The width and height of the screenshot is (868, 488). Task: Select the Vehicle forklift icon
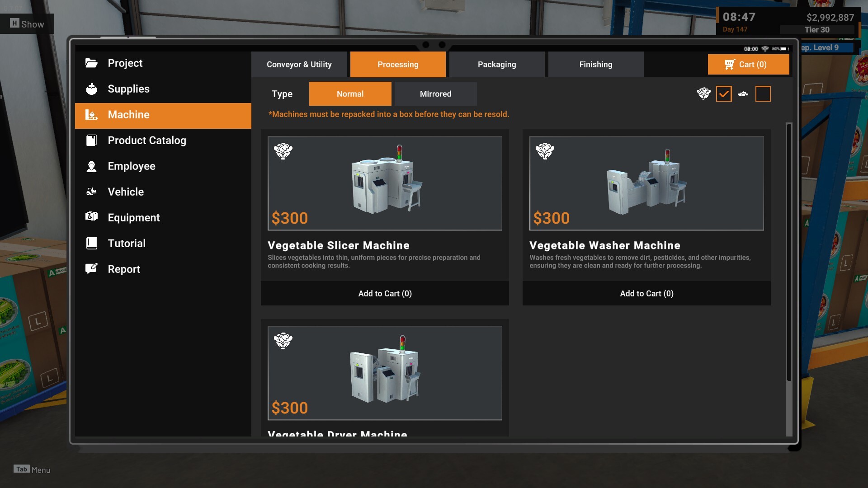tap(91, 192)
